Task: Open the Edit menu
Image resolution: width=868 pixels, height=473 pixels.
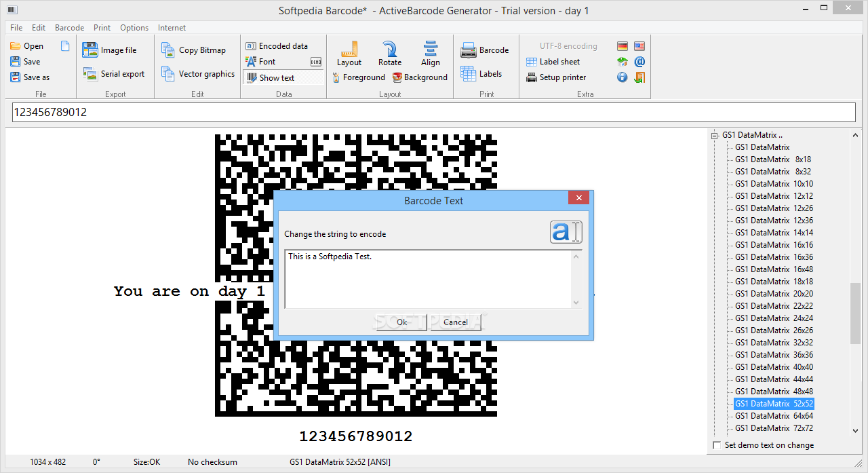Action: tap(39, 28)
